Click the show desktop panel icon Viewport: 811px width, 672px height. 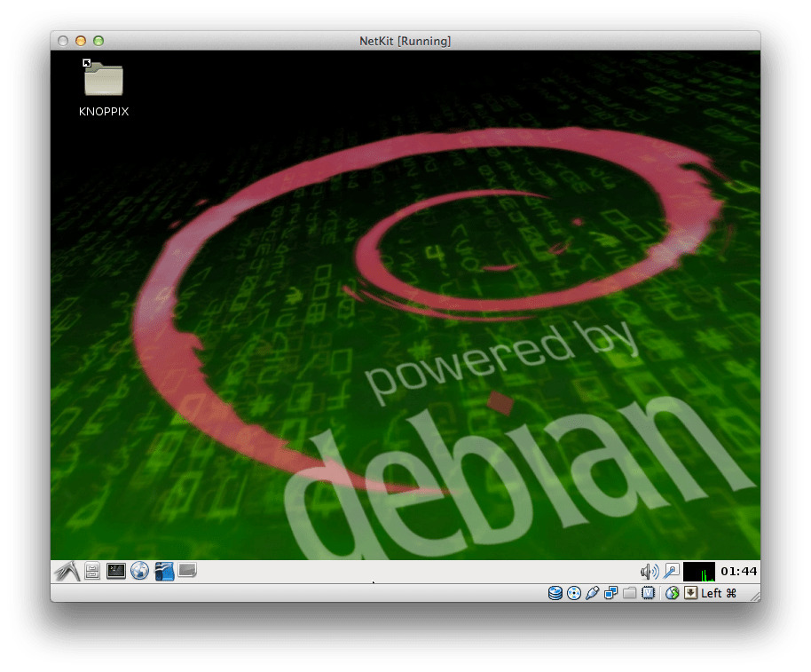tap(187, 570)
